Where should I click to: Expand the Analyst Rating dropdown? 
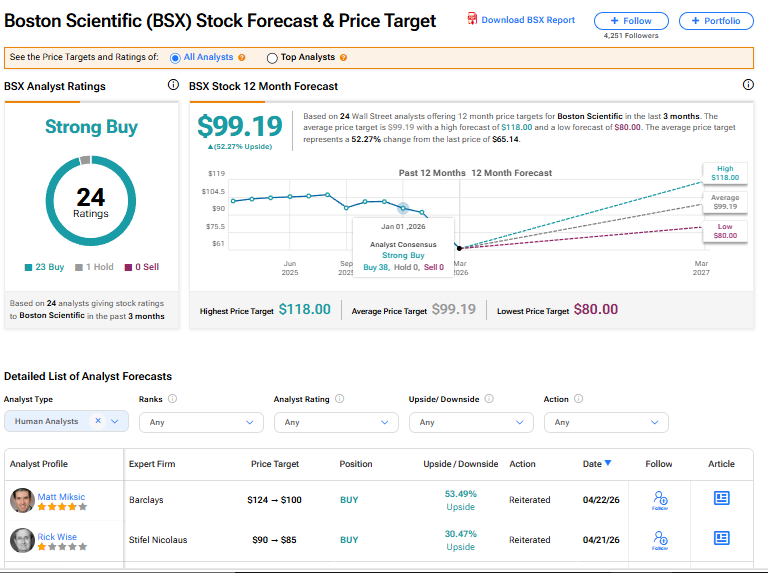[336, 422]
